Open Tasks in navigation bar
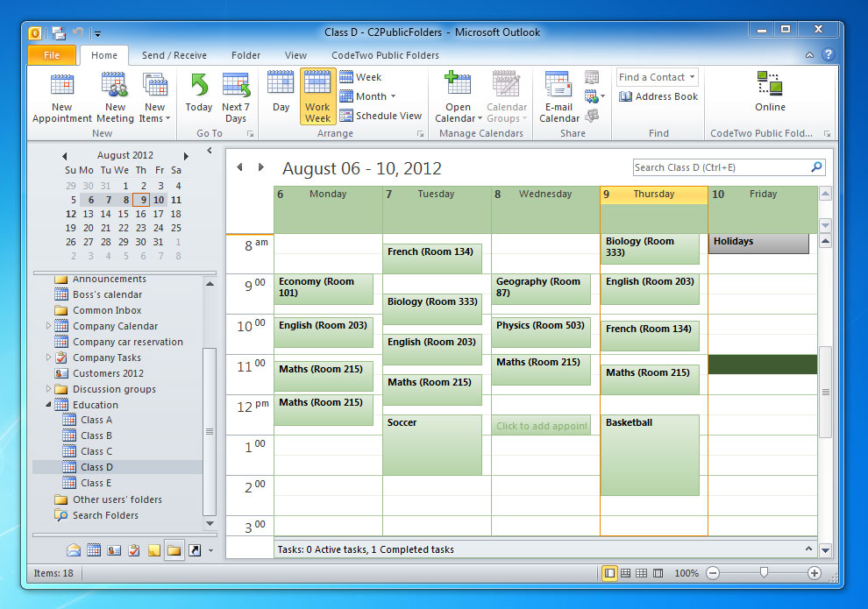The height and width of the screenshot is (609, 868). 134,550
